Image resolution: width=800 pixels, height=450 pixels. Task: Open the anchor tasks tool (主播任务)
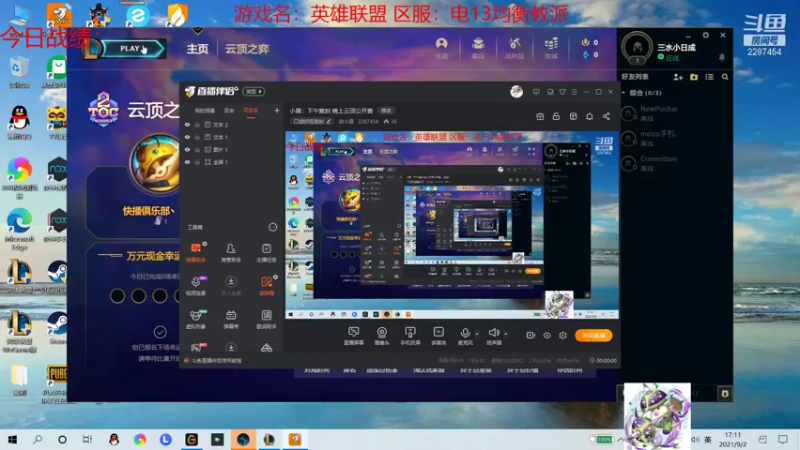(266, 253)
